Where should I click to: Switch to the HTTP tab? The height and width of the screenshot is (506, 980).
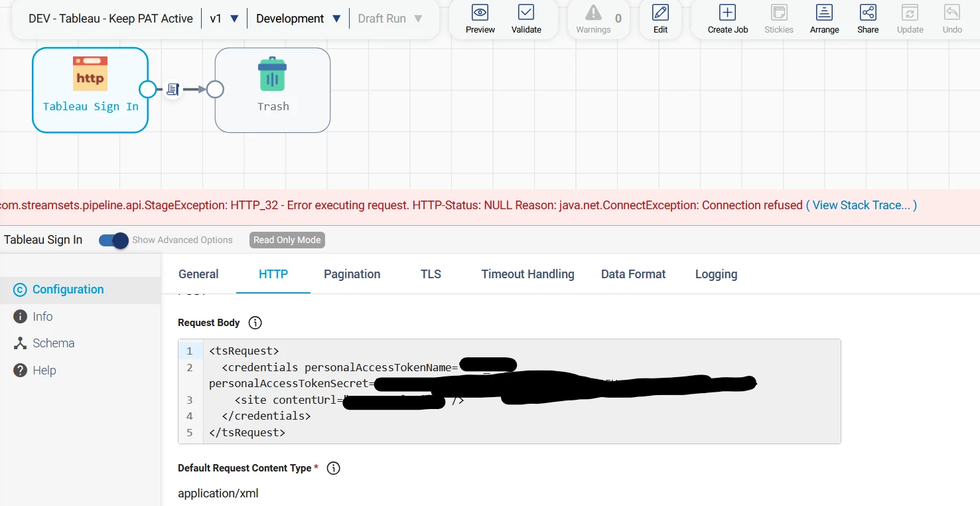pos(273,274)
